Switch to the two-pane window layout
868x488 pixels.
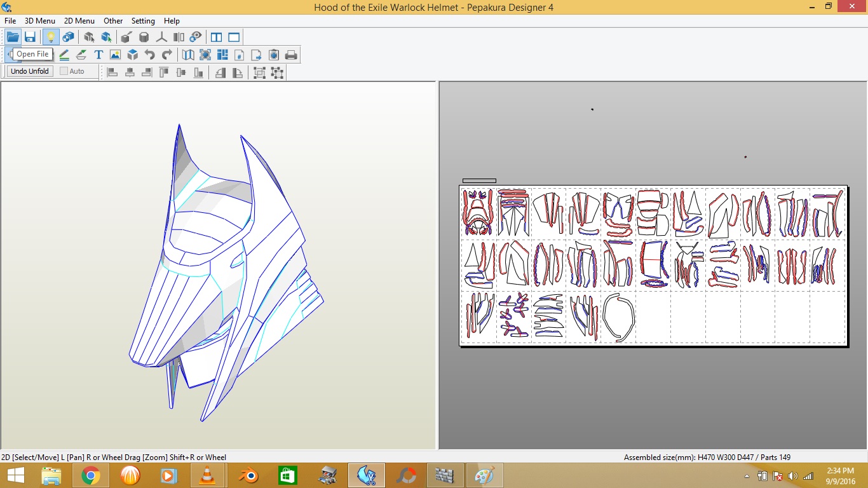pyautogui.click(x=217, y=37)
